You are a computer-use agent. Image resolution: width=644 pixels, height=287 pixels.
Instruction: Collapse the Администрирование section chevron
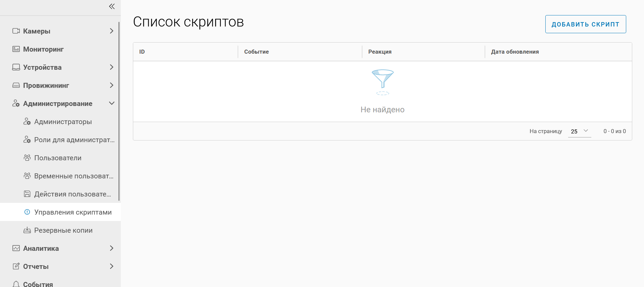(111, 104)
